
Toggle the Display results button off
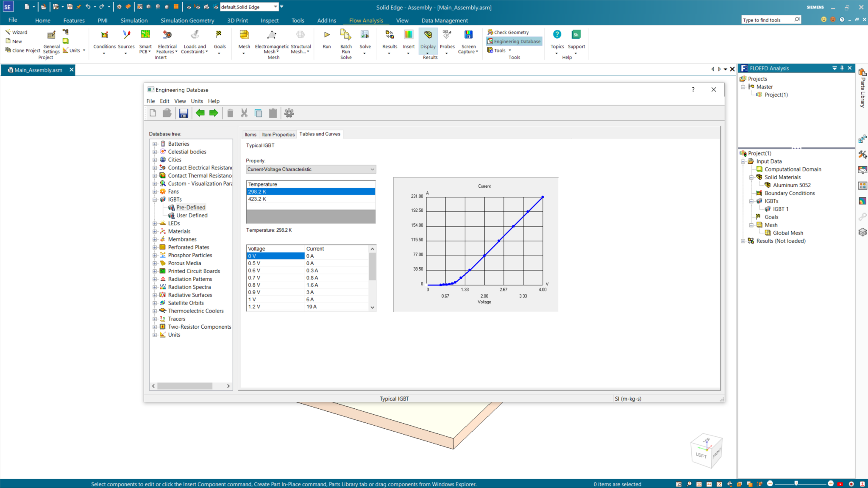pyautogui.click(x=428, y=40)
